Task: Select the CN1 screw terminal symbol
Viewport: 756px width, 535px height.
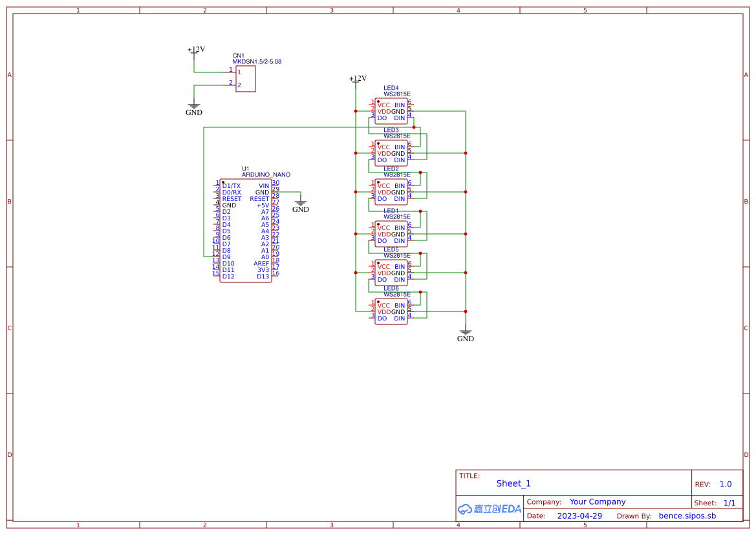Action: [x=244, y=79]
